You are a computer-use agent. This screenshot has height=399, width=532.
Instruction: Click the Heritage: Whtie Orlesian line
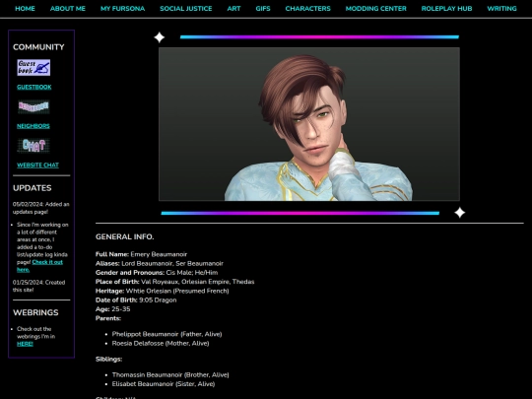point(163,291)
